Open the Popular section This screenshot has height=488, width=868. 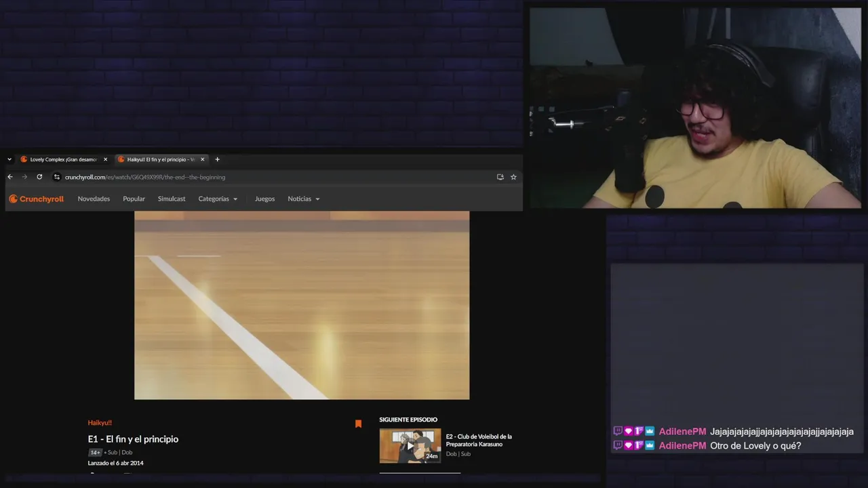click(134, 199)
